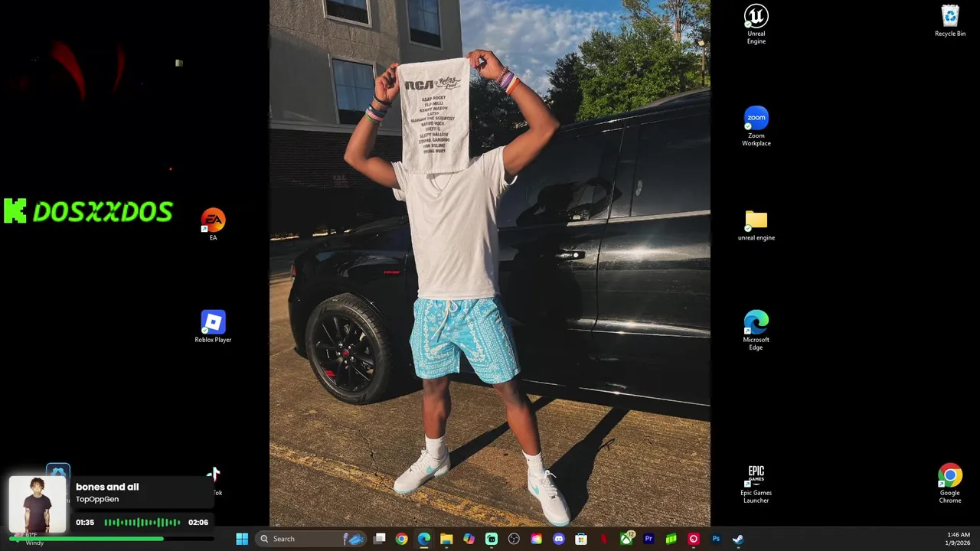Open the red circle app on taskbar

click(x=694, y=539)
